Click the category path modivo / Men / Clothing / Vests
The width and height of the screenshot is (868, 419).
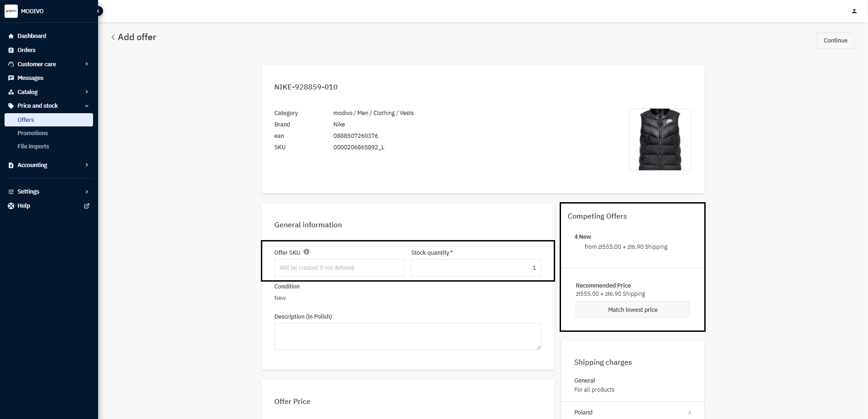pos(374,113)
